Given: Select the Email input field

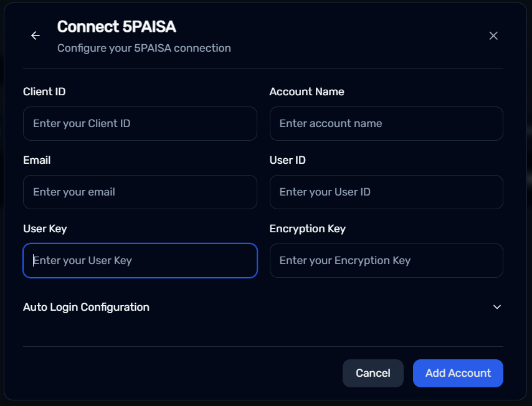Looking at the screenshot, I should [x=140, y=192].
